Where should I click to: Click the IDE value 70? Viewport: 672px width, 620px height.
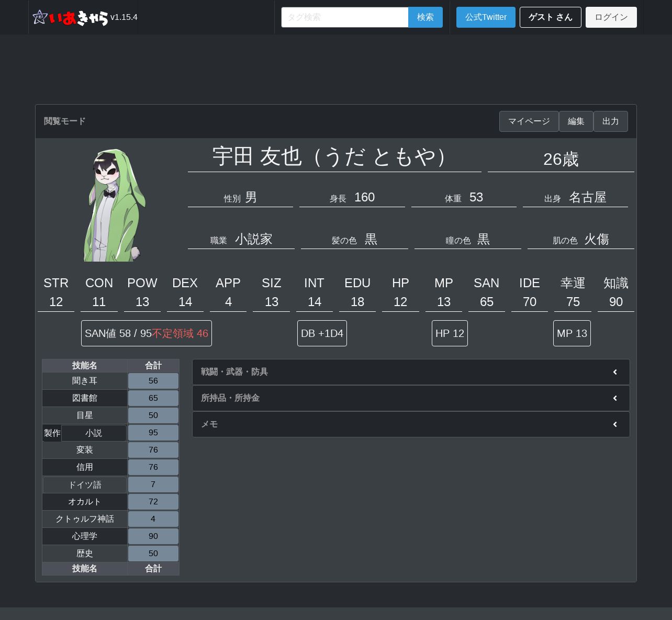click(x=530, y=302)
